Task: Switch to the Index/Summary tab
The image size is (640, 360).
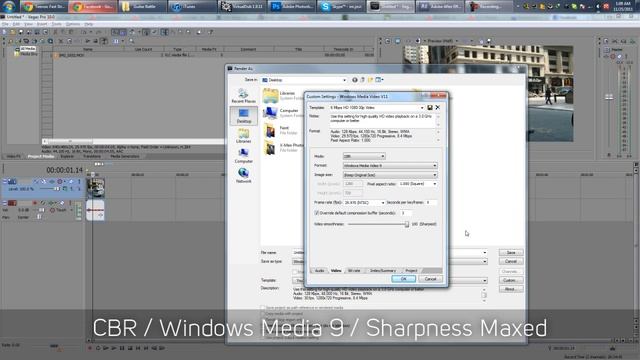Action: click(x=383, y=271)
